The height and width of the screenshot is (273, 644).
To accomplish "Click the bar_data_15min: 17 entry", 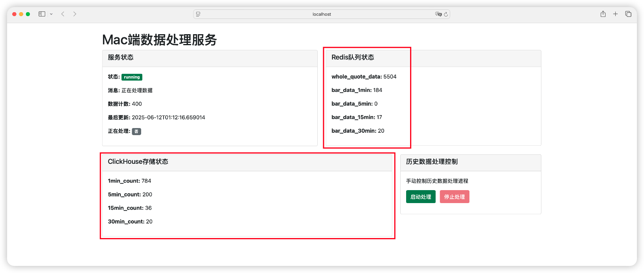I will 357,117.
